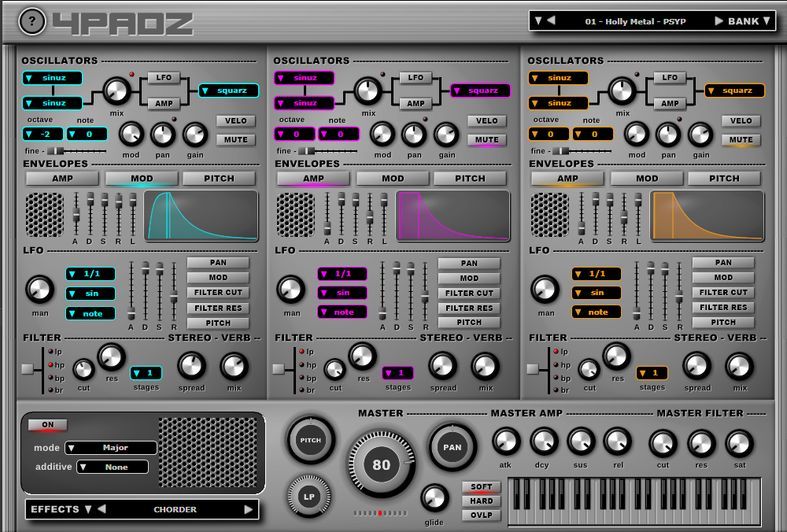
Task: Select OVLP master mode button
Action: pyautogui.click(x=482, y=515)
